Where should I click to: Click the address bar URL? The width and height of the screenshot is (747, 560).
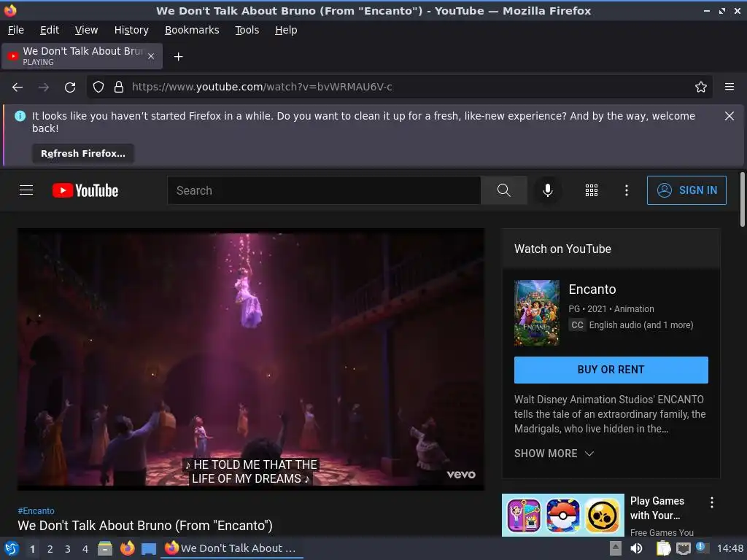[262, 87]
